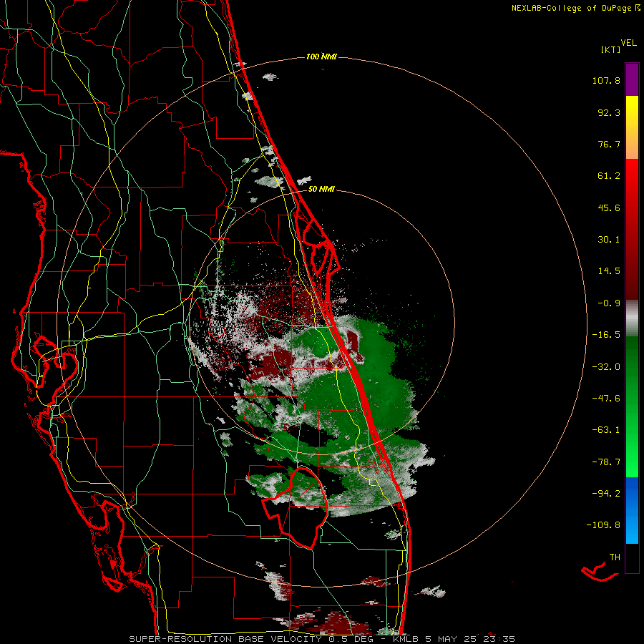Click the 76.7 velocity scale value

[609, 144]
